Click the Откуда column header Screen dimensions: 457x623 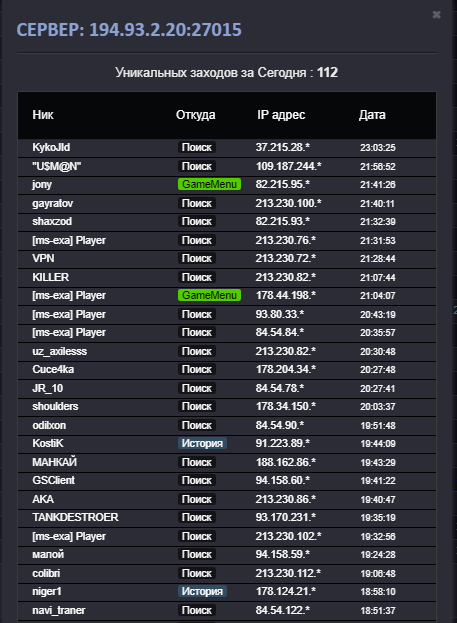click(x=196, y=115)
